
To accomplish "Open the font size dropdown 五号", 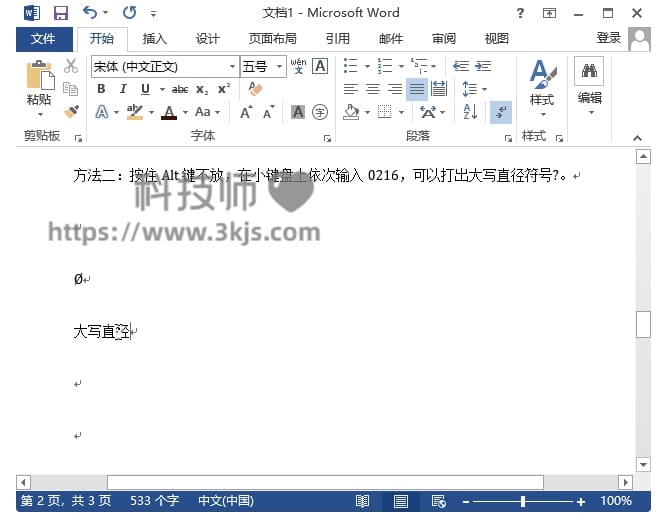I will (279, 67).
